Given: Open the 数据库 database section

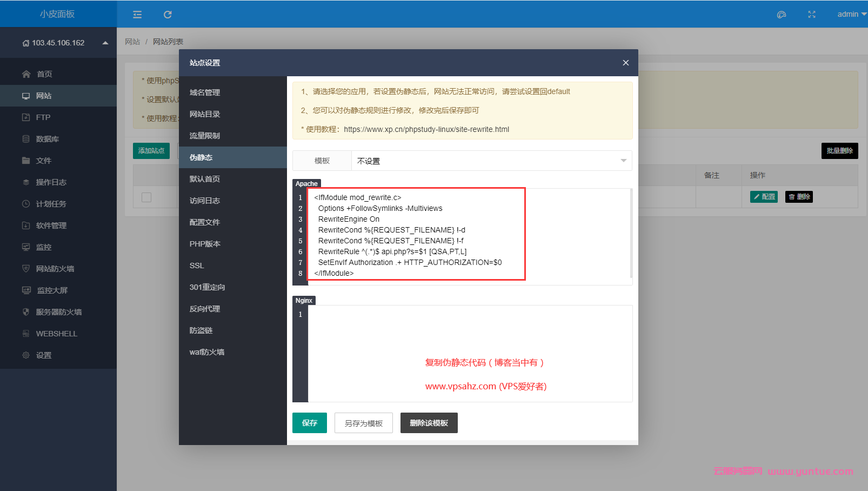Looking at the screenshot, I should click(x=47, y=139).
